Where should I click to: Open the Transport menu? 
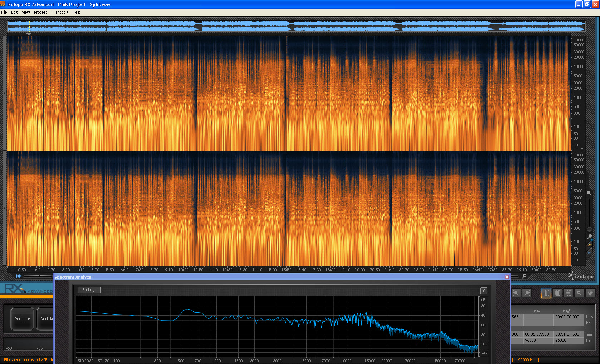pos(60,12)
